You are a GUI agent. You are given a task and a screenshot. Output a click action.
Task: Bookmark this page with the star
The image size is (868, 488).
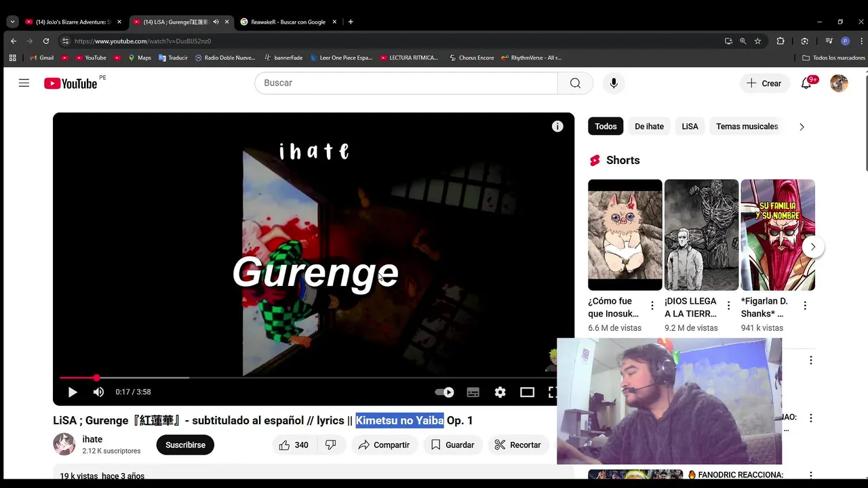(x=757, y=41)
